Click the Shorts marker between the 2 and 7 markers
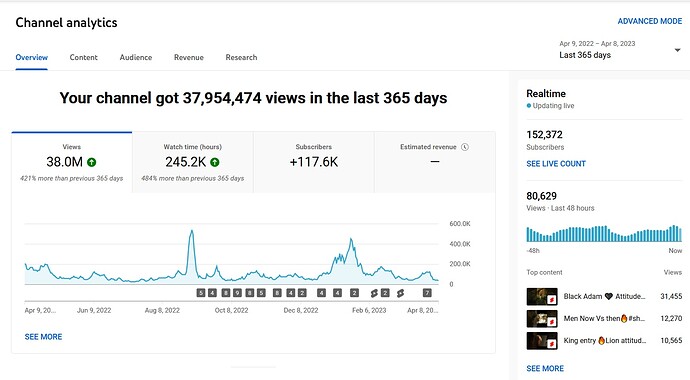Viewport: 690px width, 380px height. point(400,293)
